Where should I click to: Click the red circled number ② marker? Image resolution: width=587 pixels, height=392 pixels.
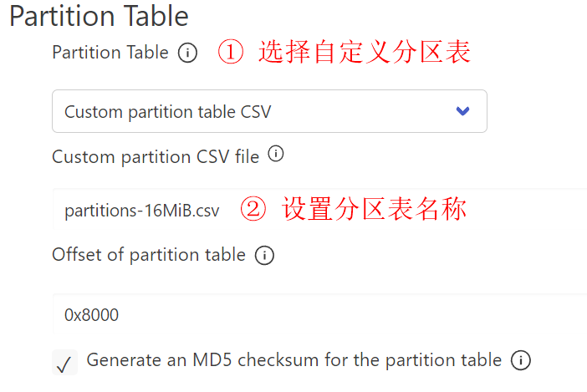(x=253, y=209)
